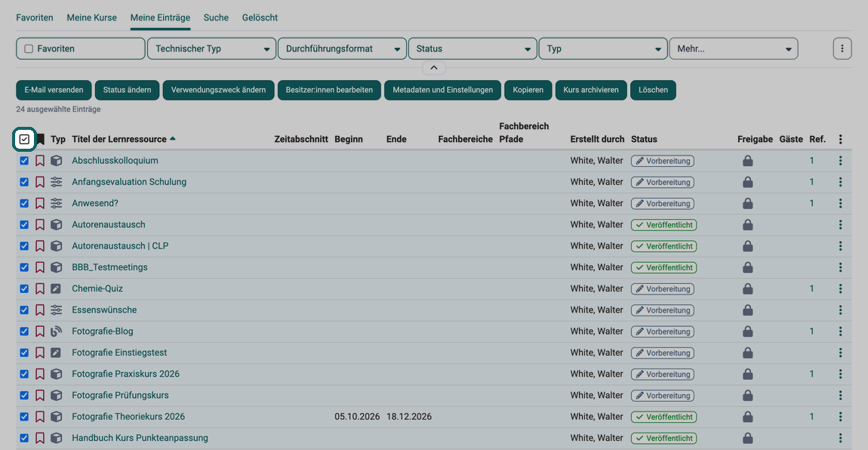Collapse the filter bar with the chevron

pos(434,67)
